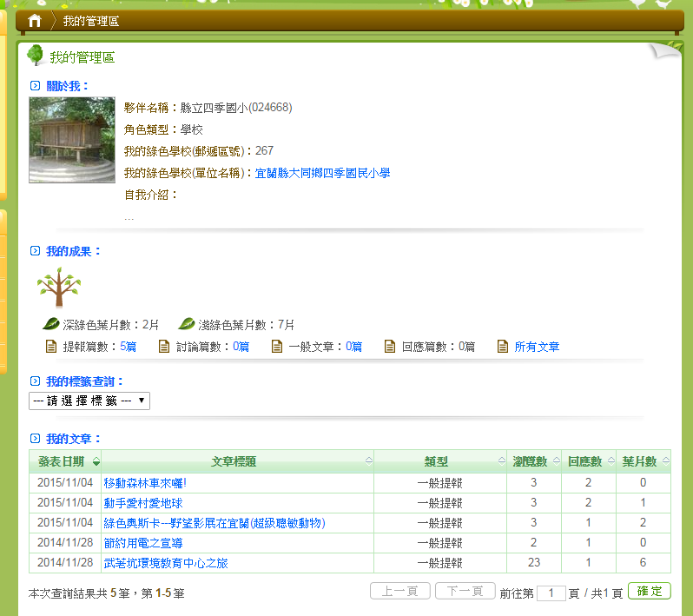Open 我的管理區 breadcrumb item
Image resolution: width=693 pixels, height=616 pixels.
click(x=91, y=21)
